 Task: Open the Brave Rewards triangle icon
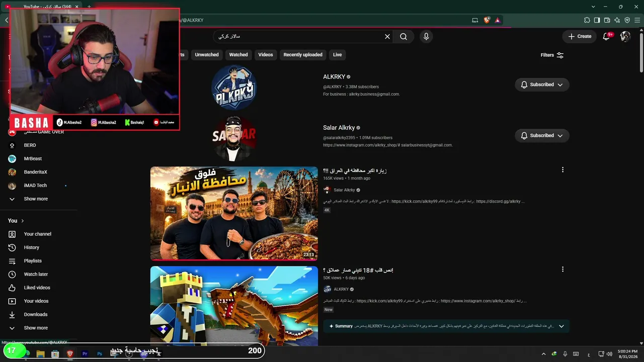[x=497, y=20]
